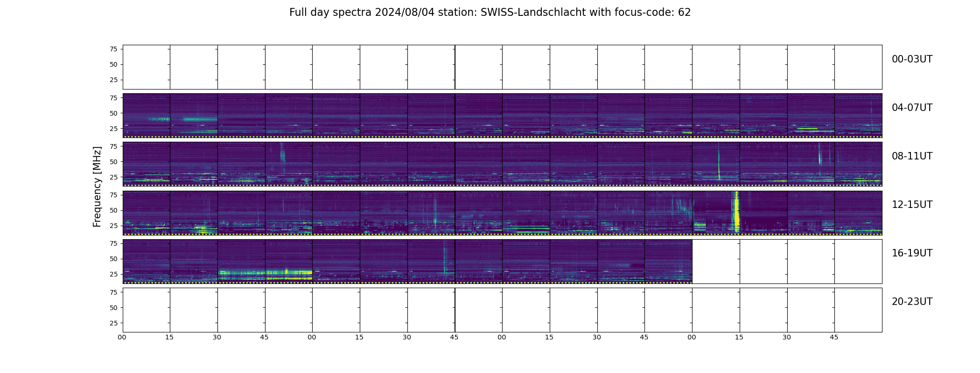Image resolution: width=980 pixels, height=373 pixels.
Task: Click the 75 tick label of the 04-07UT row
Action: click(113, 97)
